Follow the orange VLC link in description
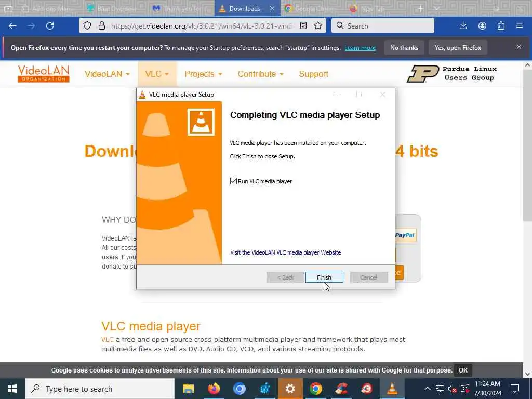 click(x=107, y=339)
